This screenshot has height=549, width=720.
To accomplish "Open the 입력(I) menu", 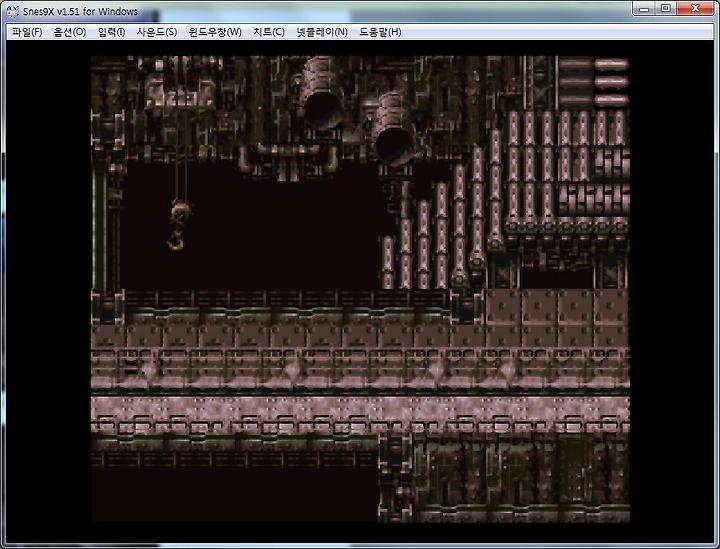I will [x=112, y=32].
